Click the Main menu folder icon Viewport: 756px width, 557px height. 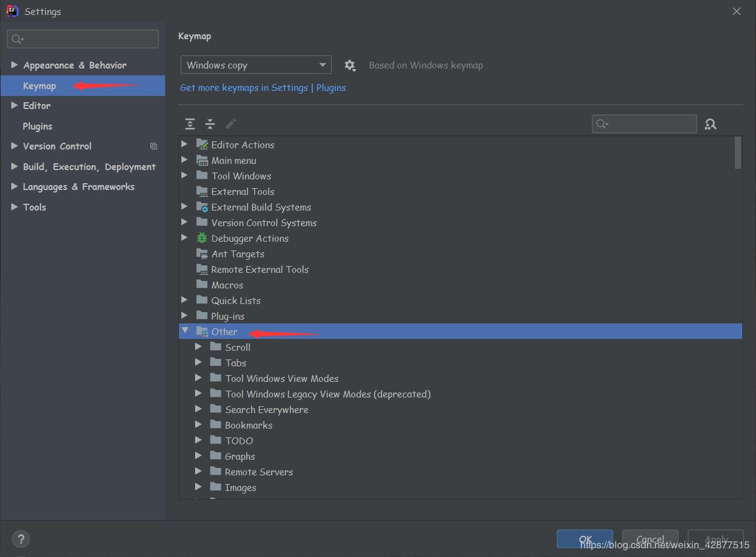(202, 160)
